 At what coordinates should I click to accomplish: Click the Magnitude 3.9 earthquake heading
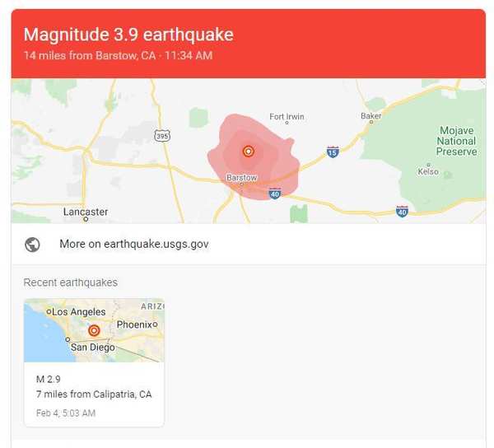(x=128, y=35)
